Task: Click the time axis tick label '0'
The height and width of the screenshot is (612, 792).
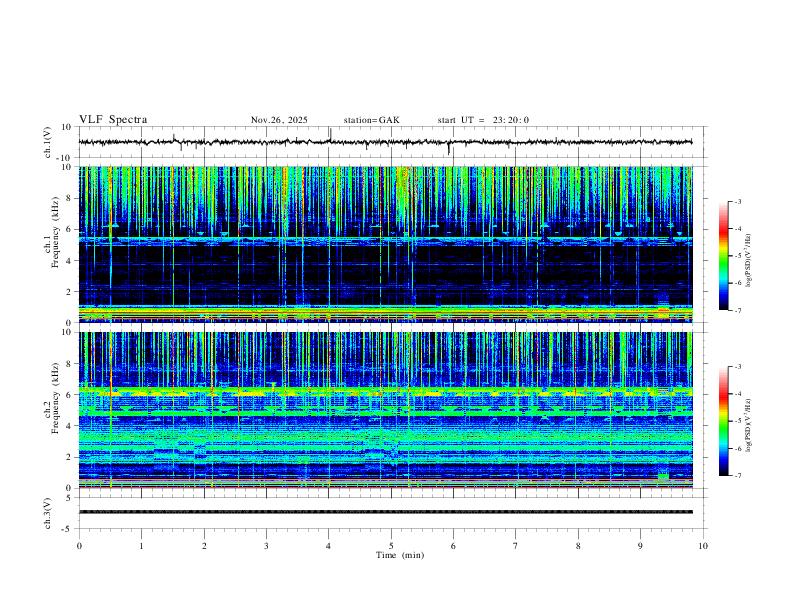Action: point(79,546)
